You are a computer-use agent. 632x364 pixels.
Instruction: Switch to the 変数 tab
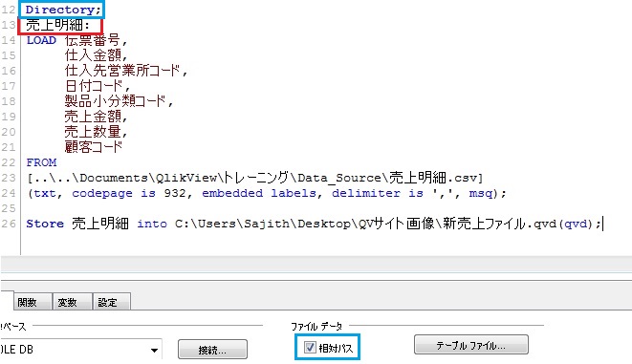[72, 302]
